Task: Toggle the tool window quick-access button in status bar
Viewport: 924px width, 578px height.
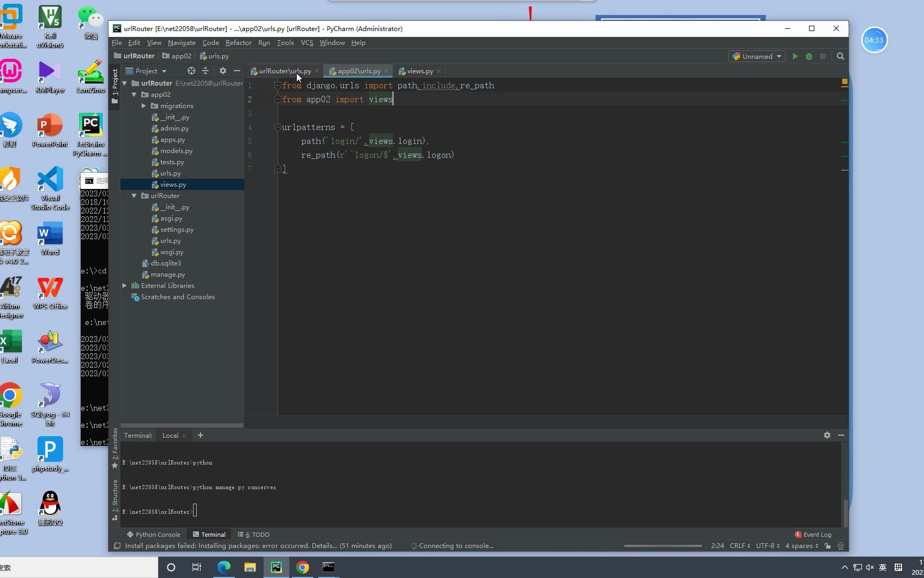Action: coord(117,546)
